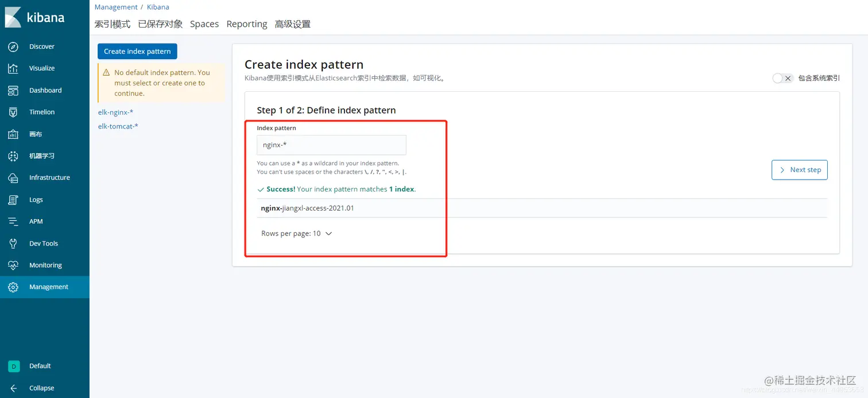Open the Visualize chart icon
The image size is (868, 398).
tap(13, 68)
